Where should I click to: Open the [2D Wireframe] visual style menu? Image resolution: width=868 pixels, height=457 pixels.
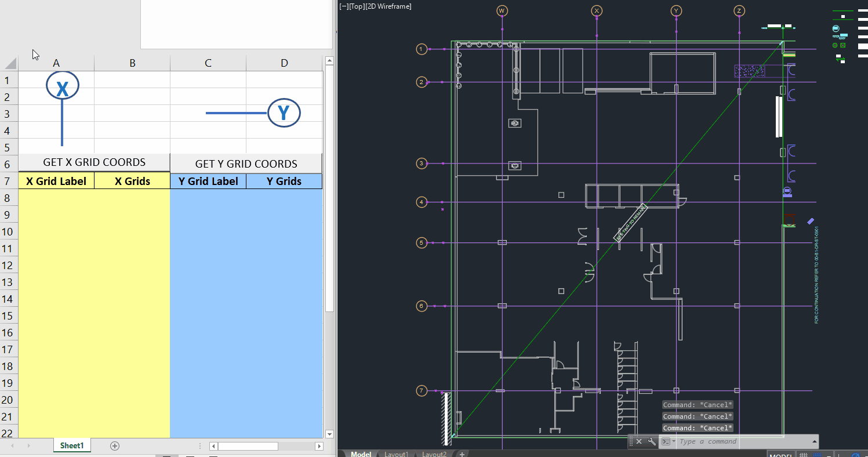click(388, 6)
